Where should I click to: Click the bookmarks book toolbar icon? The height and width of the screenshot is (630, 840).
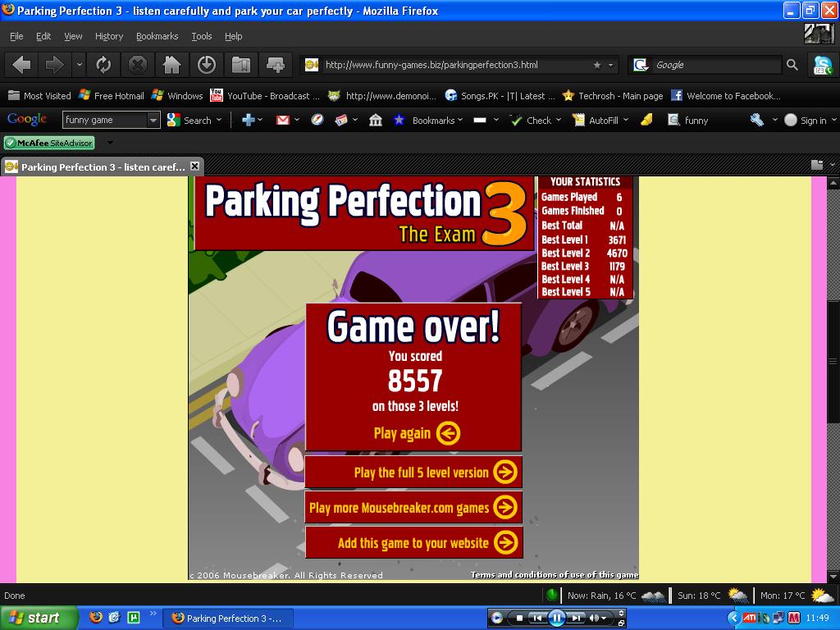[x=241, y=66]
